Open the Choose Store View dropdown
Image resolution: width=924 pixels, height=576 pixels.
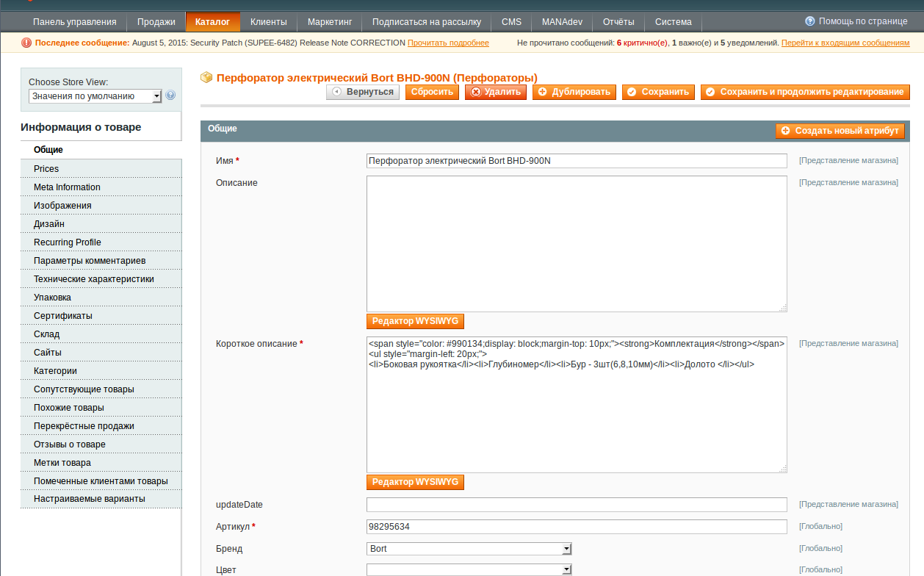(95, 96)
